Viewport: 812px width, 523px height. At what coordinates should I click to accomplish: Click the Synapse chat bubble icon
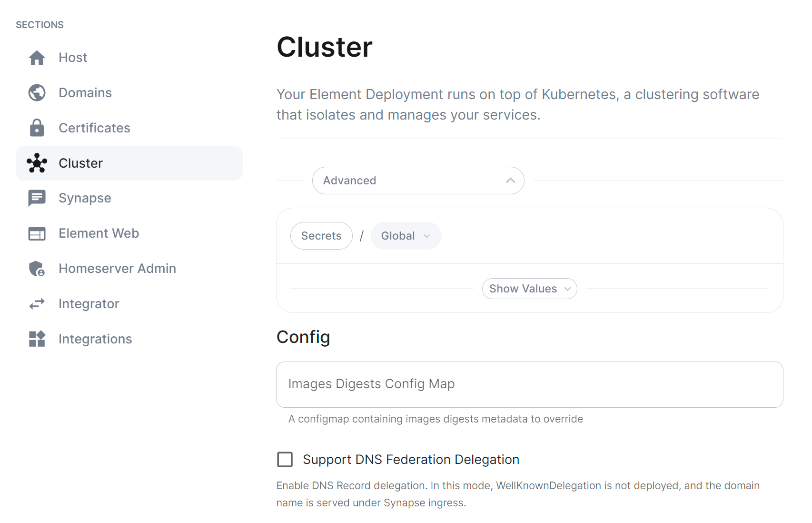[x=37, y=198]
